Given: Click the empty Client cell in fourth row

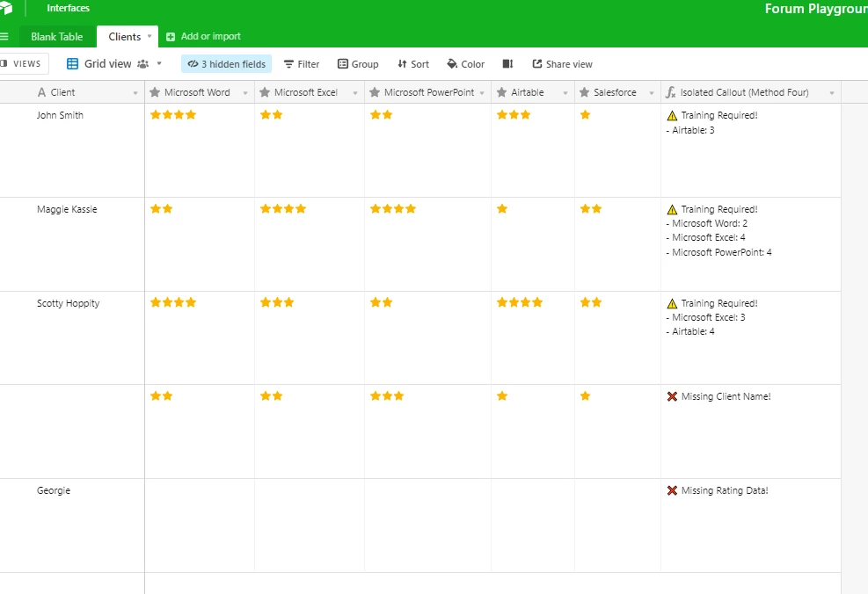Looking at the screenshot, I should coord(72,431).
